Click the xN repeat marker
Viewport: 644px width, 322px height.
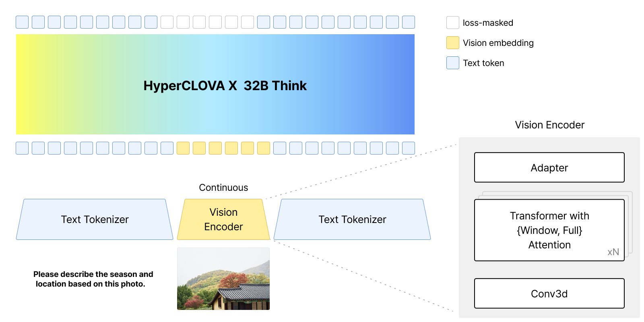pos(613,252)
